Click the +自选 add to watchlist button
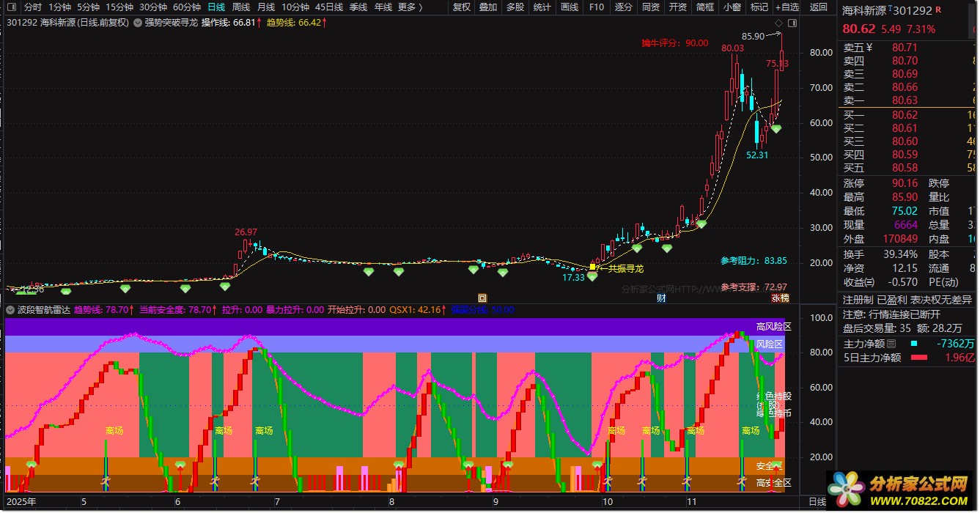Image resolution: width=980 pixels, height=513 pixels. 786,7
